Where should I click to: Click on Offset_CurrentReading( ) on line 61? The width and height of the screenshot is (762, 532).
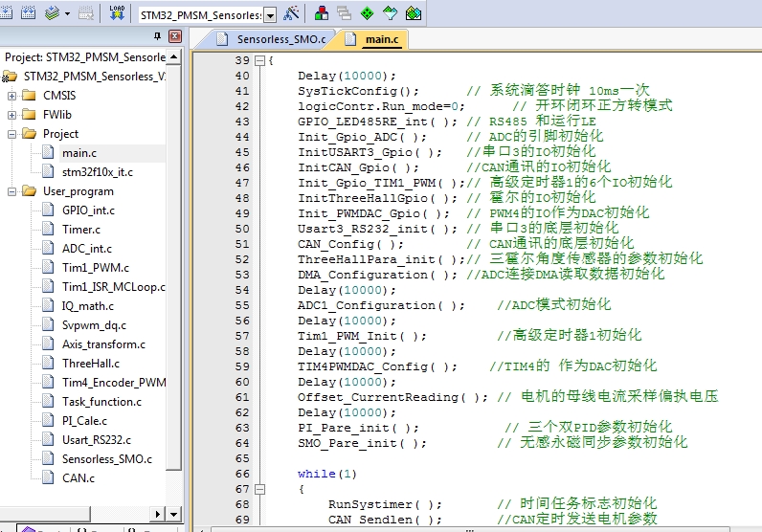[392, 397]
